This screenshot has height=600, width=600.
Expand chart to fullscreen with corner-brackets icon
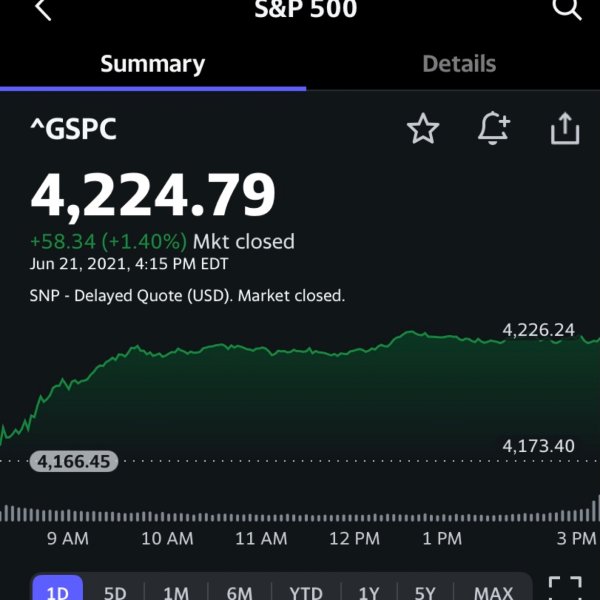pos(565,589)
